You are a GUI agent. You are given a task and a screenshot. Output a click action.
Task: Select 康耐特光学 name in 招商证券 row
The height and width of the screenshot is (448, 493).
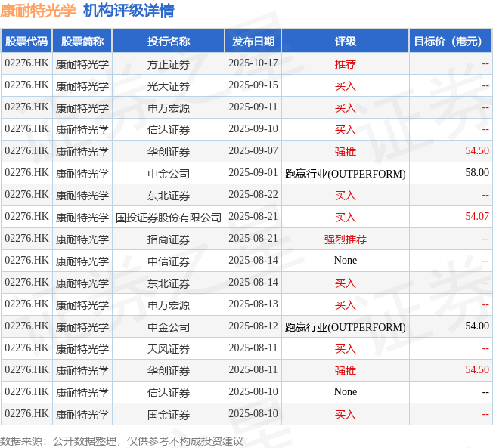coord(82,239)
